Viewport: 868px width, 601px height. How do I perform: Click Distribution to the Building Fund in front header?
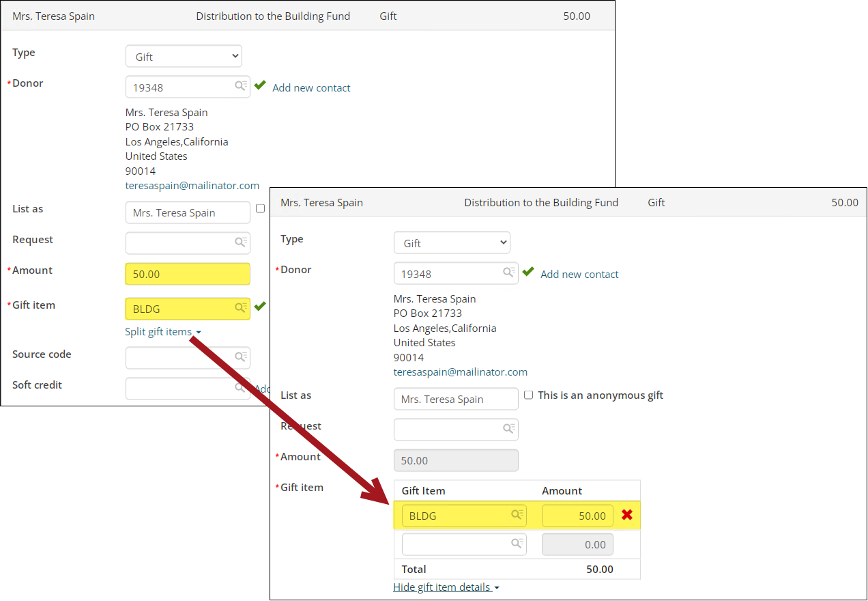tap(541, 202)
